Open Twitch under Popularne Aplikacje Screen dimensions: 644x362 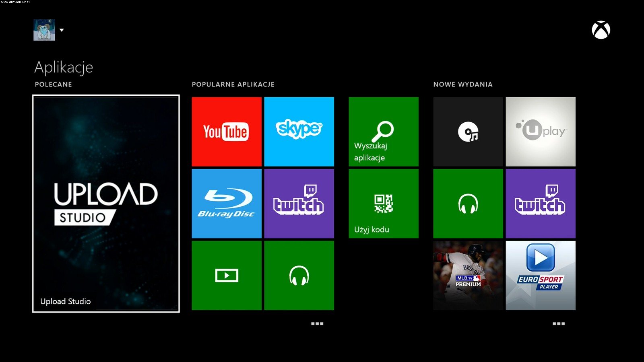[299, 204]
